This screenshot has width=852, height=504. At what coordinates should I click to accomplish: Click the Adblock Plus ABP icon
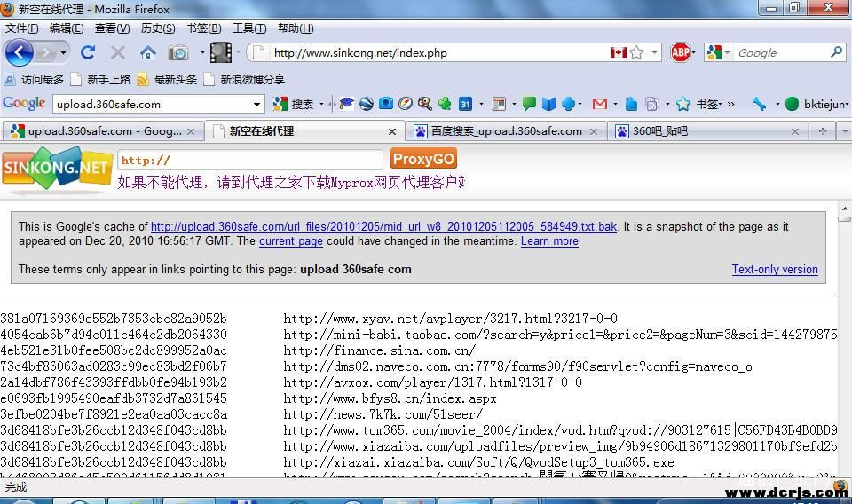coord(681,52)
